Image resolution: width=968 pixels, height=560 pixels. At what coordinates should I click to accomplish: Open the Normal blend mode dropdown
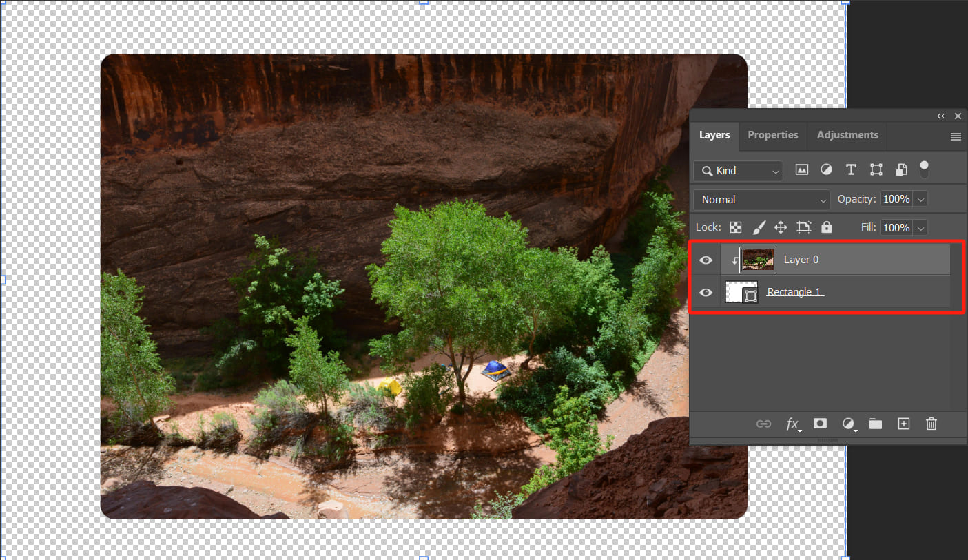coord(761,200)
